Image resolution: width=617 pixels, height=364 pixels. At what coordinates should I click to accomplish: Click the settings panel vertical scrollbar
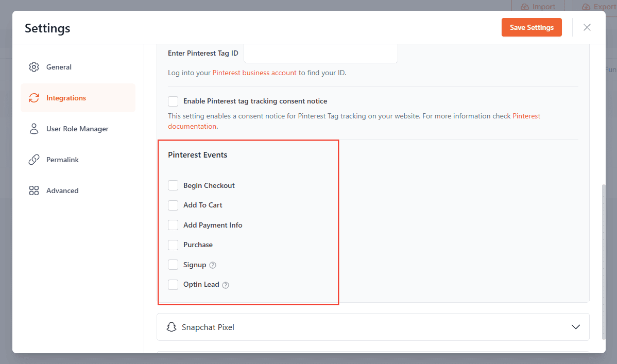604,262
